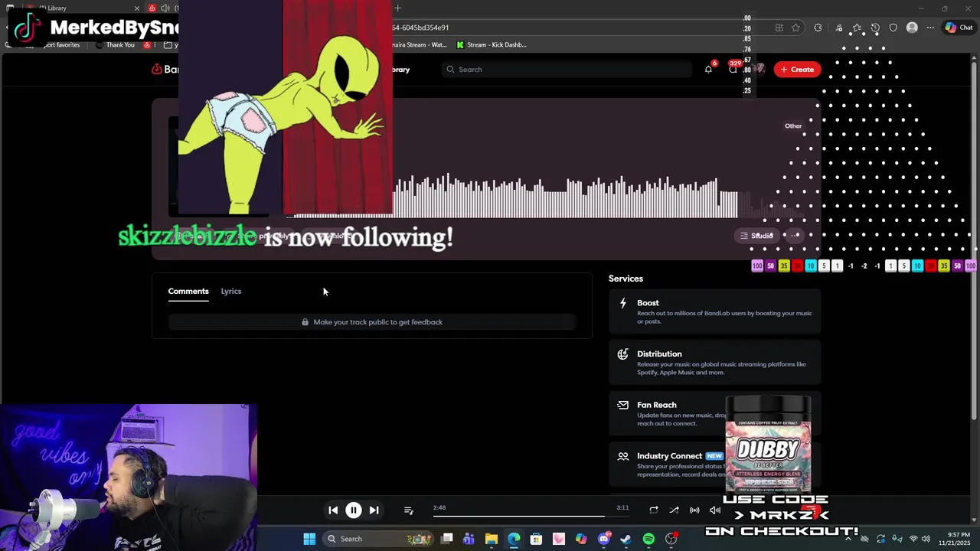The image size is (980, 551).
Task: Open track more options menu
Action: click(x=795, y=236)
